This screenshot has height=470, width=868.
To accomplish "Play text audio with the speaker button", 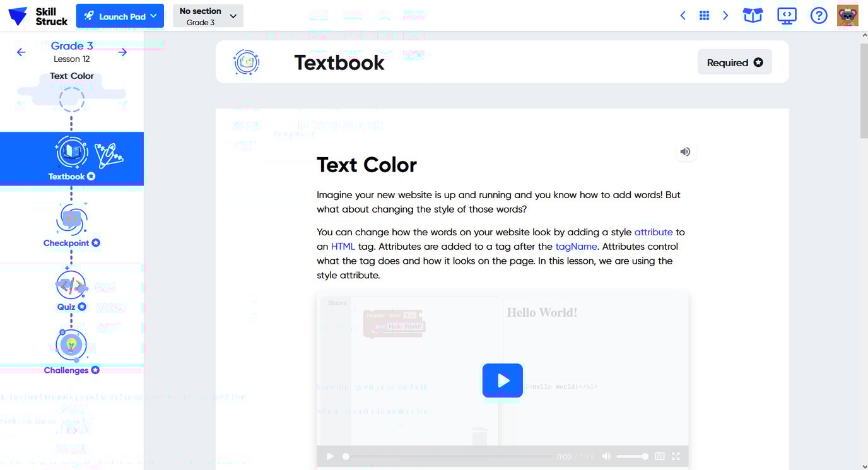I will (685, 151).
